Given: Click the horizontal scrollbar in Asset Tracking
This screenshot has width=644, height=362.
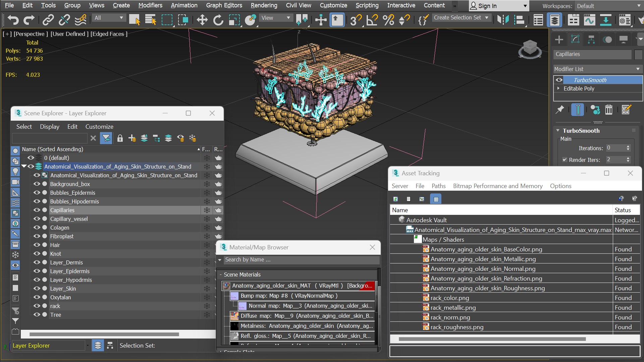Looking at the screenshot, I should pyautogui.click(x=492, y=339).
